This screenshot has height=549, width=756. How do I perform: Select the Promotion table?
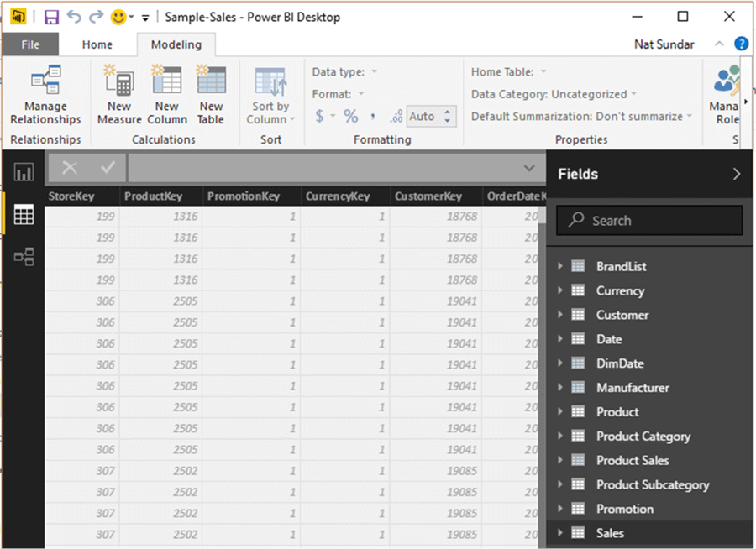click(x=625, y=509)
